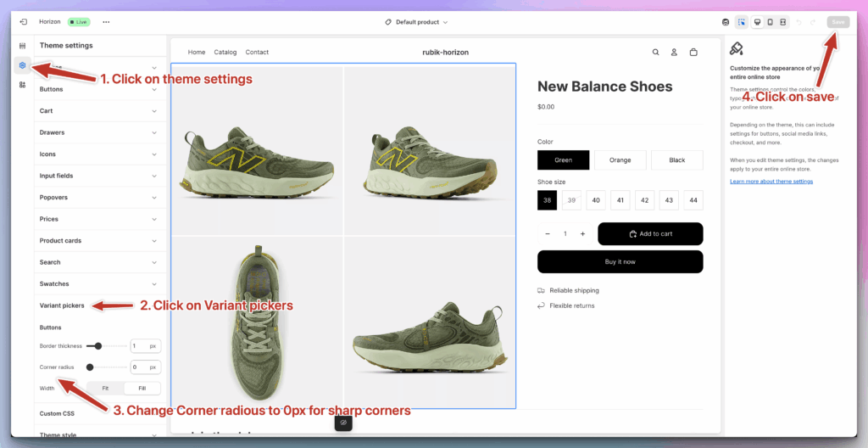
Task: Toggle the inspector selection icon
Action: click(741, 22)
